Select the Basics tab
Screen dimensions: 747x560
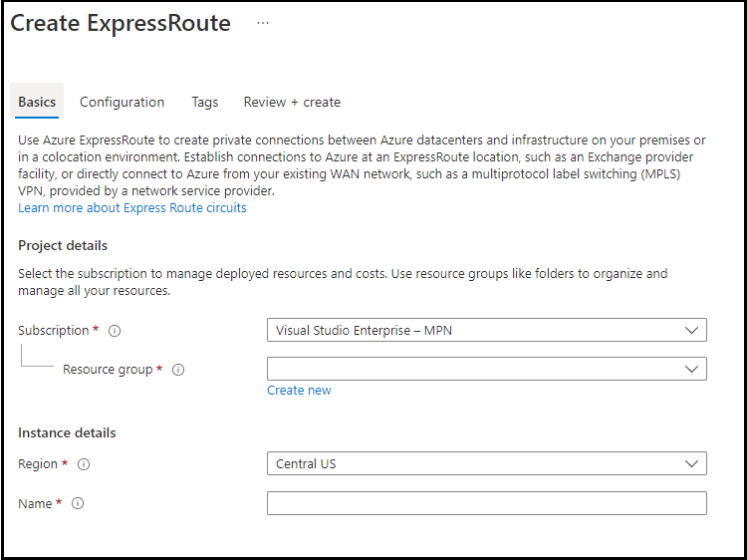point(37,102)
